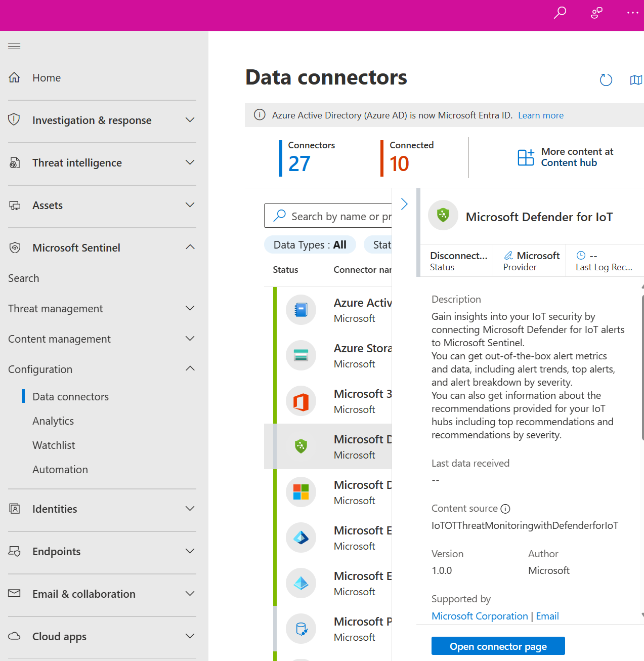
Task: Click the database-style icon of the connector whose name starts 'Microsoft P'
Action: [x=301, y=629]
